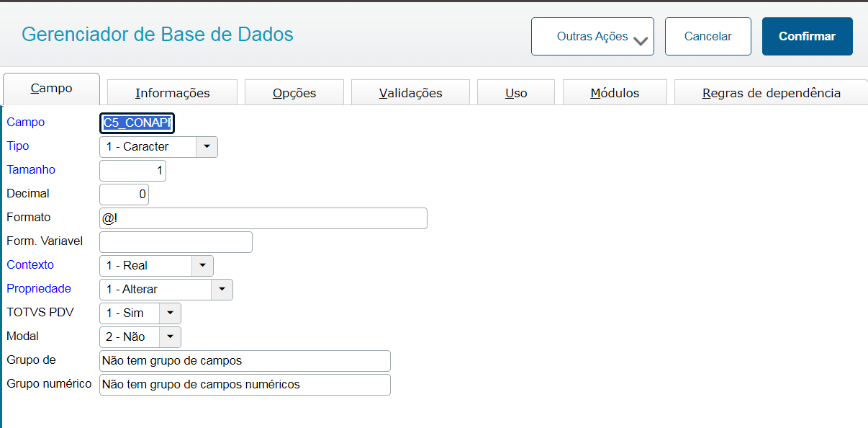
Task: Focus the Tamanho input field
Action: pos(132,171)
